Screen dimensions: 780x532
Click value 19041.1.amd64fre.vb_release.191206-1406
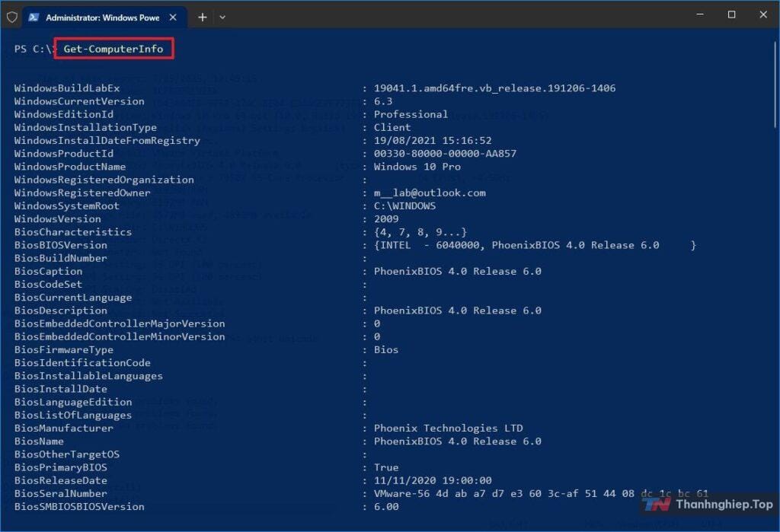[x=494, y=88]
